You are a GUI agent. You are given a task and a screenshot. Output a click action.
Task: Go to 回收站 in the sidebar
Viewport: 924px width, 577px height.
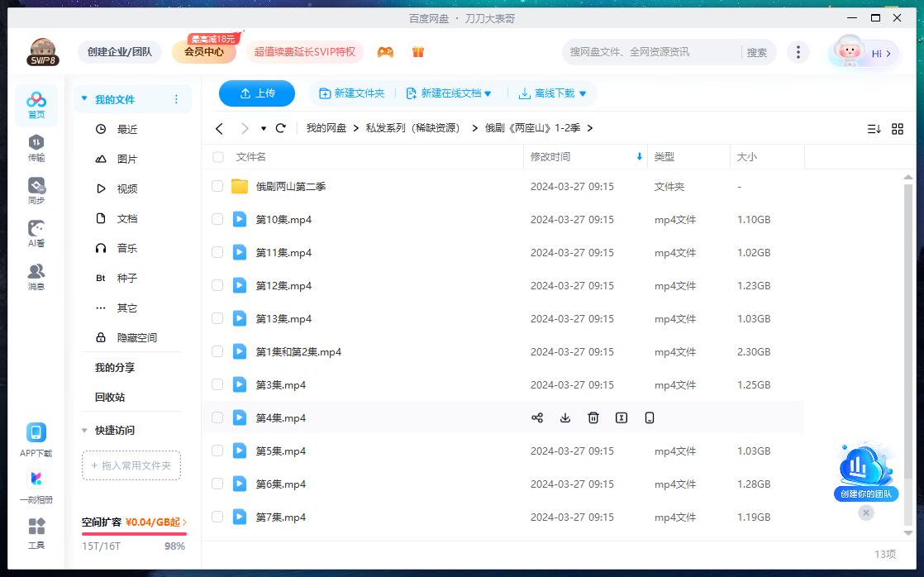coord(108,397)
